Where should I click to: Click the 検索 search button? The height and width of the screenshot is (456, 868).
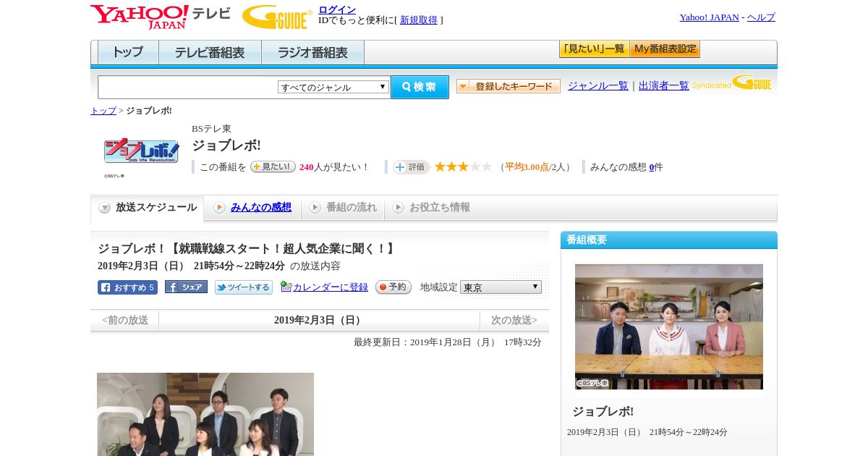(420, 87)
